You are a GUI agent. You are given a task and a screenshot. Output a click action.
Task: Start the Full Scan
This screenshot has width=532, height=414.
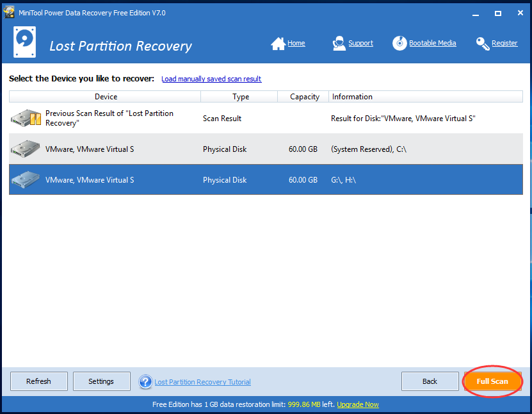pos(492,381)
